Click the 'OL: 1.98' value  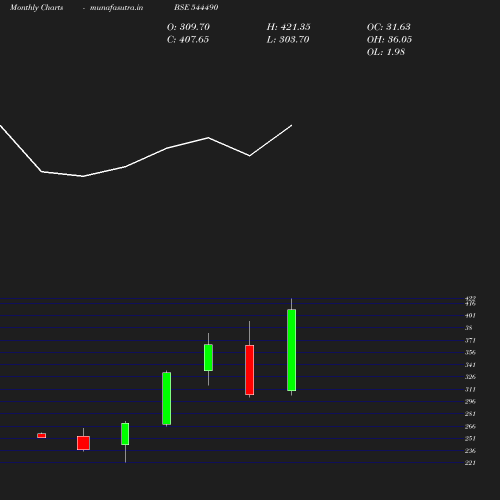coord(386,52)
